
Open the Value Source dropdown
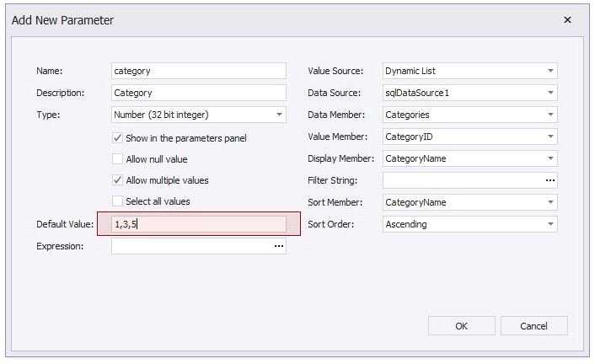(549, 72)
